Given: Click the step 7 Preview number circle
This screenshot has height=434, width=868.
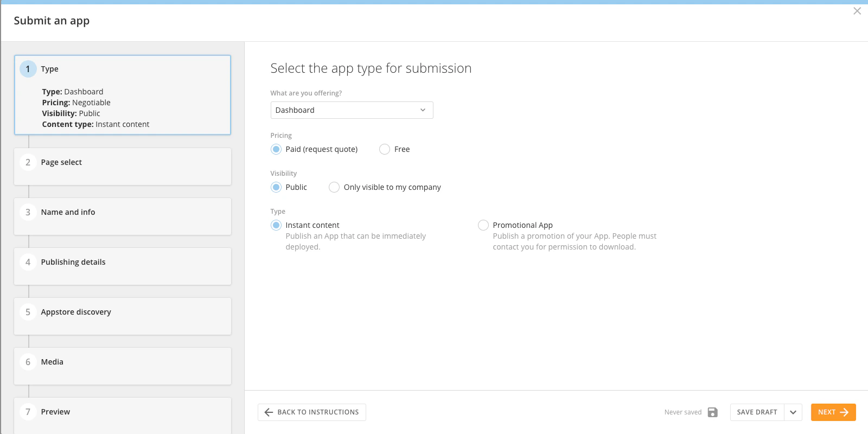Looking at the screenshot, I should [28, 412].
